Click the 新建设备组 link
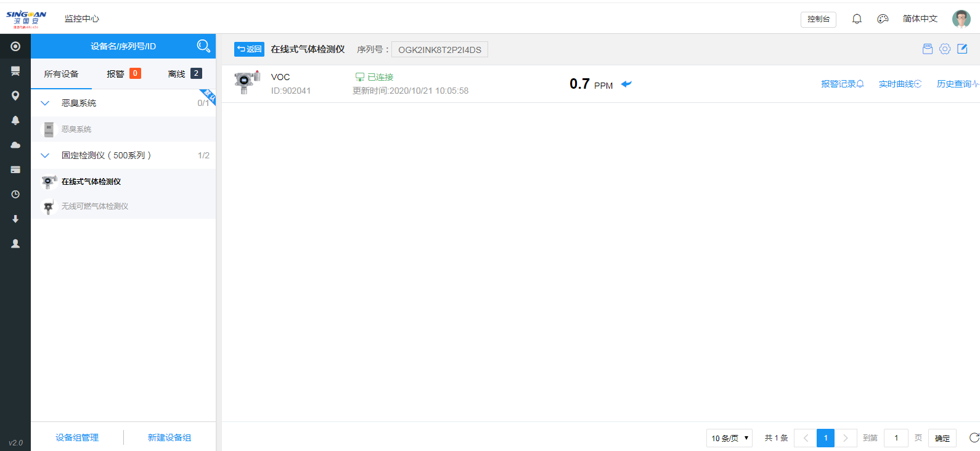Viewport: 980px width, 451px height. click(169, 437)
